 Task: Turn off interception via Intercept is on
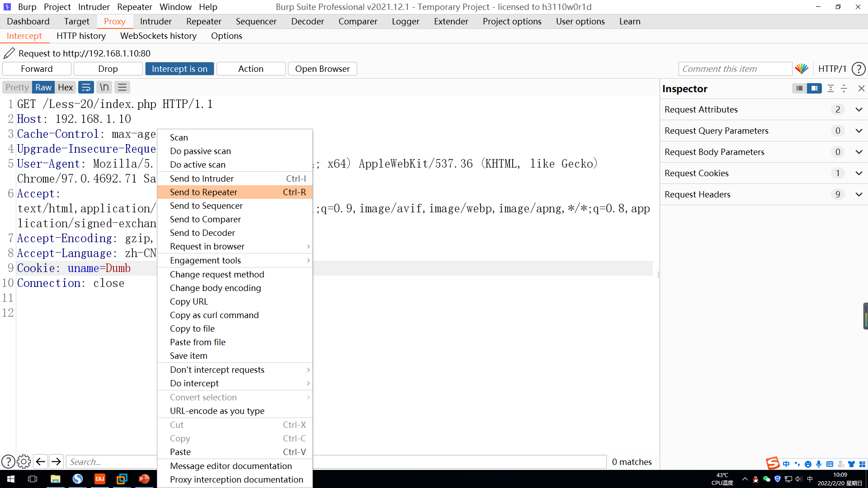[179, 69]
